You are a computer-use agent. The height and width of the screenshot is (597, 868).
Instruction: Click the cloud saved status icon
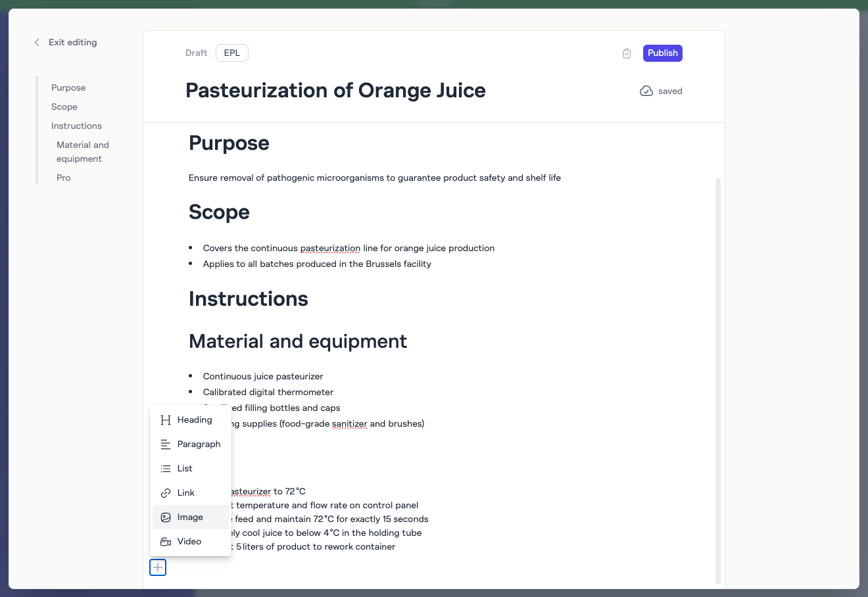coord(646,91)
